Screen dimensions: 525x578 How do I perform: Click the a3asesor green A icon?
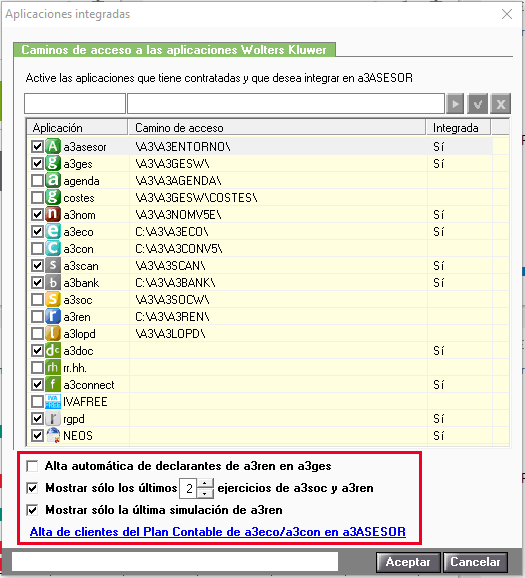53,147
